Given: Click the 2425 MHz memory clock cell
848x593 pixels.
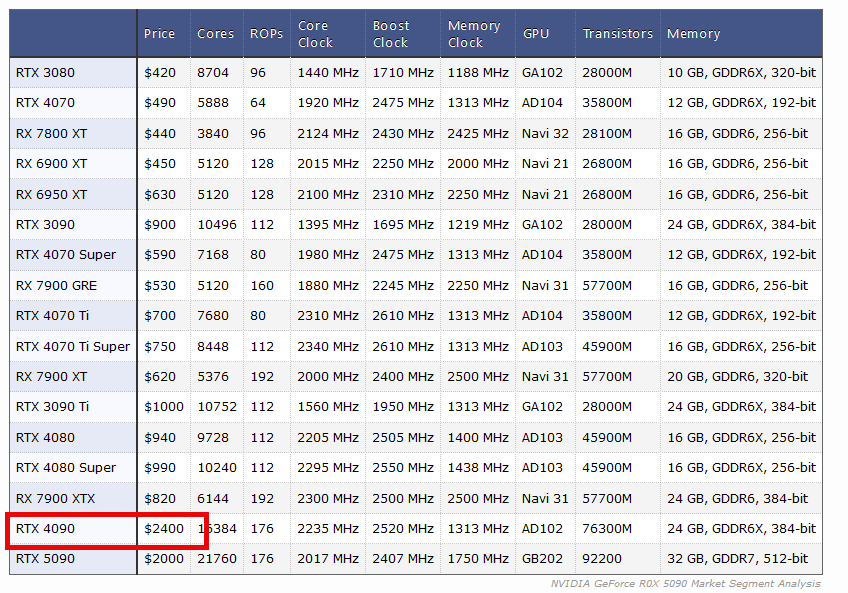Looking at the screenshot, I should 478,134.
